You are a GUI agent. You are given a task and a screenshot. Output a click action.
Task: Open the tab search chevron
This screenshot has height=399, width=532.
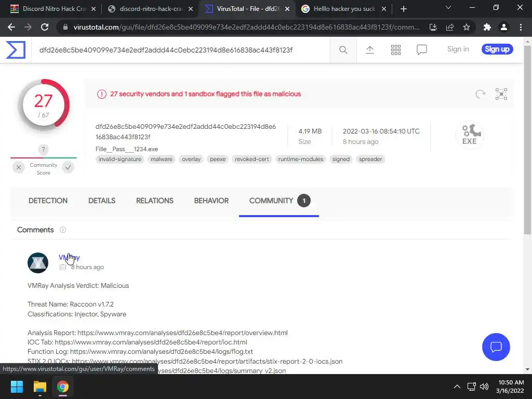click(x=448, y=7)
